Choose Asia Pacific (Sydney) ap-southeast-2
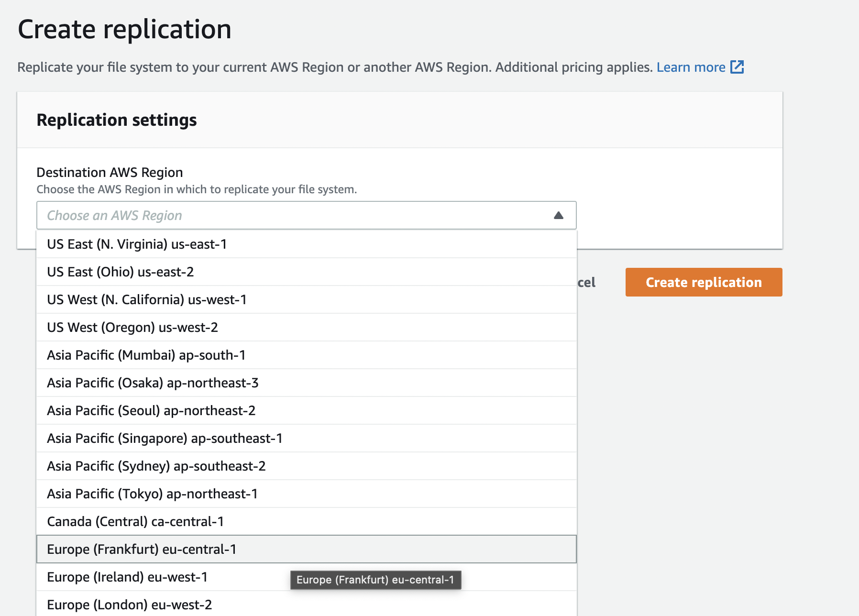Viewport: 859px width, 616px height. click(307, 466)
